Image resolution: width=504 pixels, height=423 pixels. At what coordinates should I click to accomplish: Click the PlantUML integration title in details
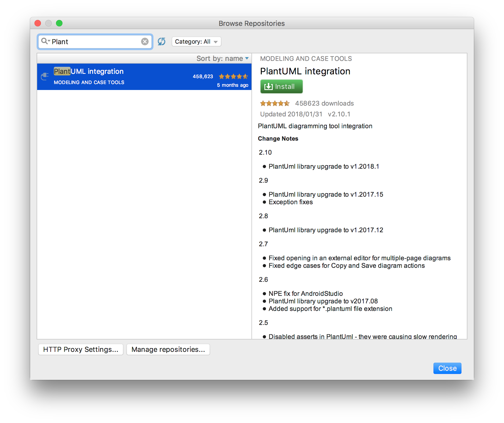(305, 71)
